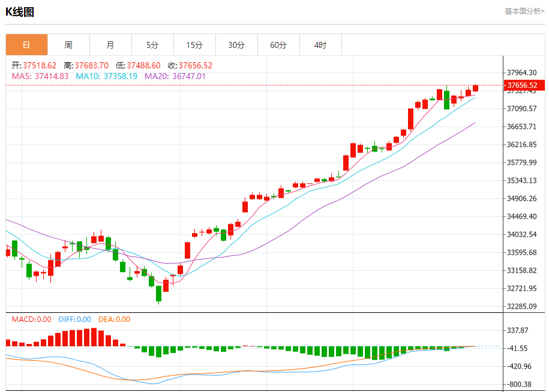Click the 34469.40 price axis label

[x=521, y=216]
